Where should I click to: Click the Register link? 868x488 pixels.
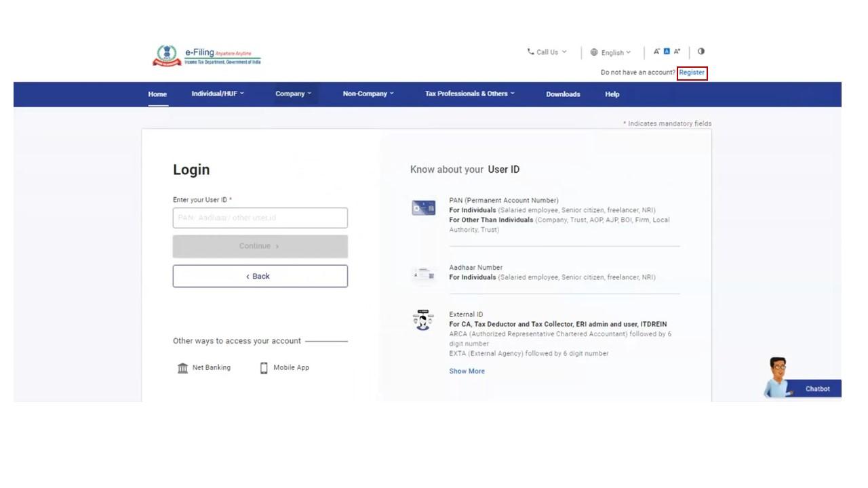692,73
